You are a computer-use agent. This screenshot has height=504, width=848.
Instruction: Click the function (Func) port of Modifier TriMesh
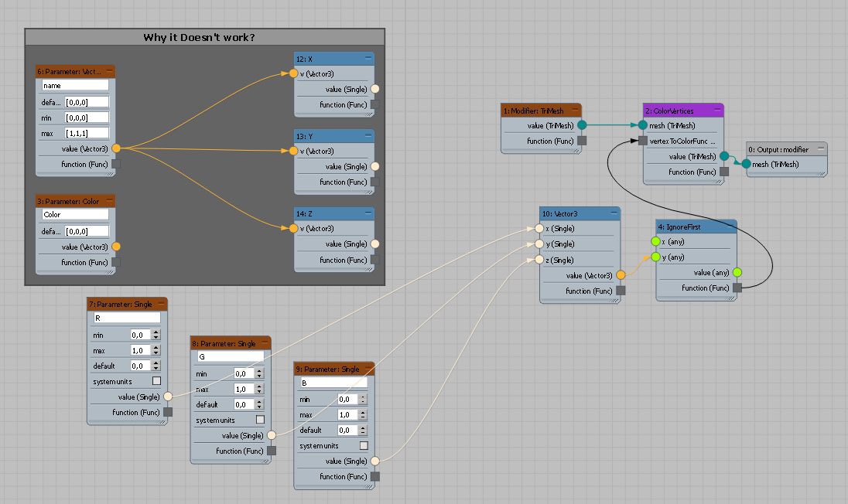(x=582, y=141)
